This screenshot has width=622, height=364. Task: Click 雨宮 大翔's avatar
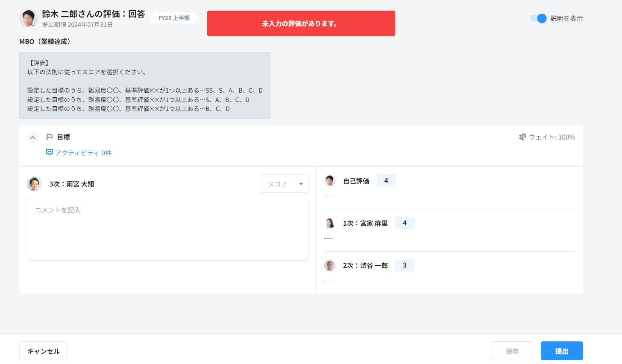(34, 184)
